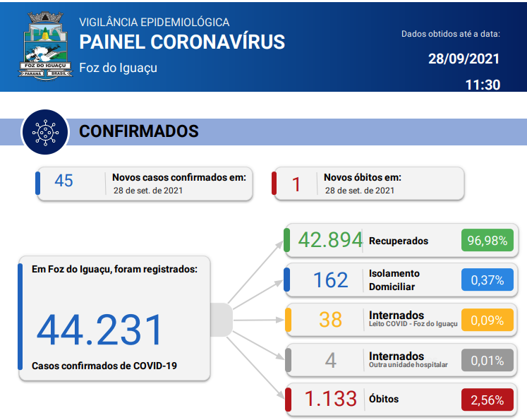Click the Óbitos label
Image resolution: width=527 pixels, height=420 pixels.
pyautogui.click(x=384, y=399)
